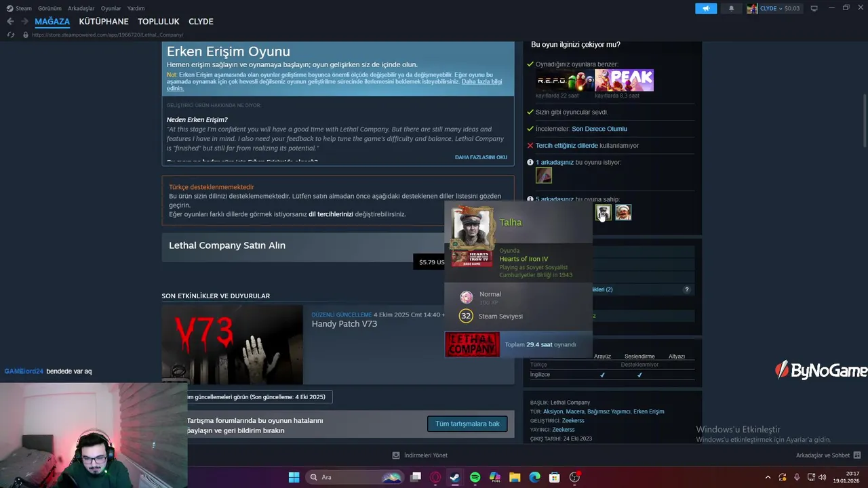Go back with the back arrow
The image size is (868, 488).
(10, 22)
